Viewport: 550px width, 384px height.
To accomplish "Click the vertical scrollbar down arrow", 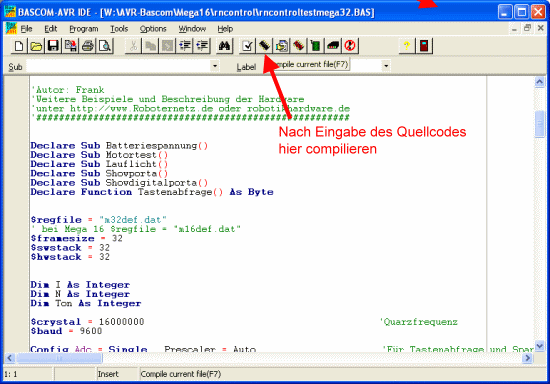I will pyautogui.click(x=539, y=346).
